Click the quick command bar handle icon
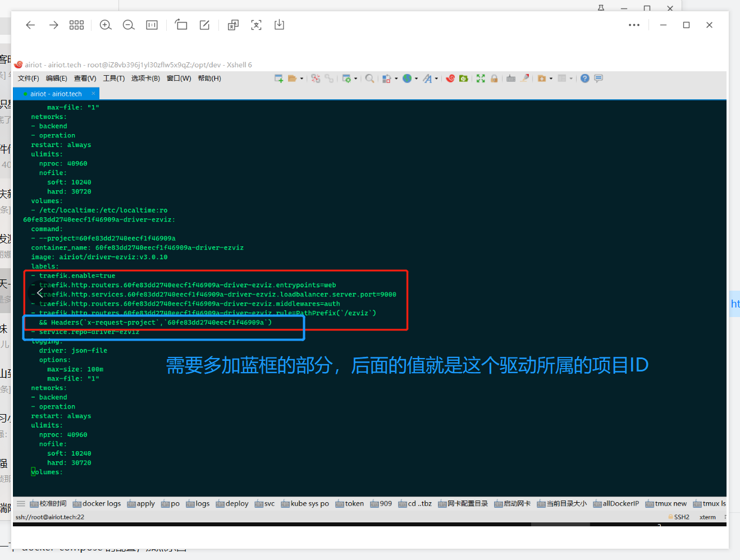This screenshot has width=740, height=560. point(21,503)
